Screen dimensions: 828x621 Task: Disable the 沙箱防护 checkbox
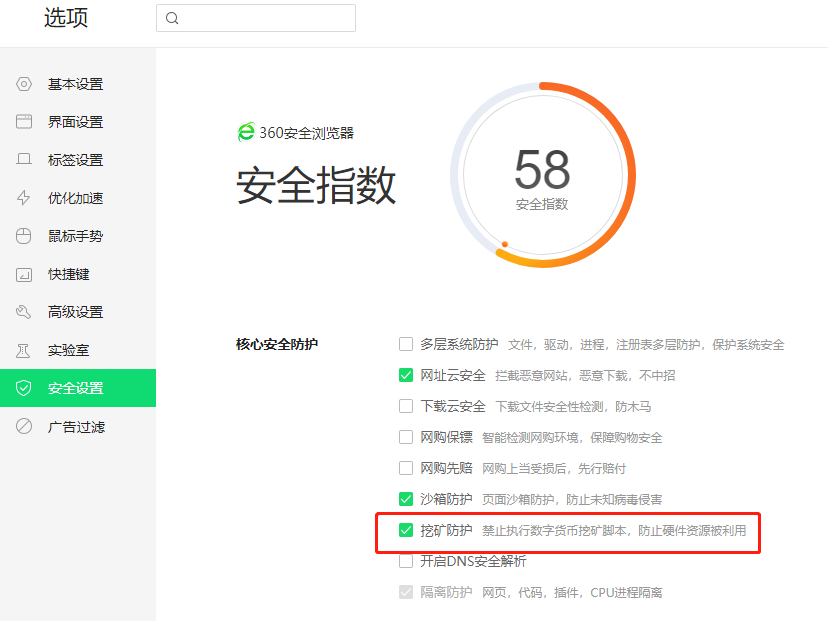tap(406, 499)
